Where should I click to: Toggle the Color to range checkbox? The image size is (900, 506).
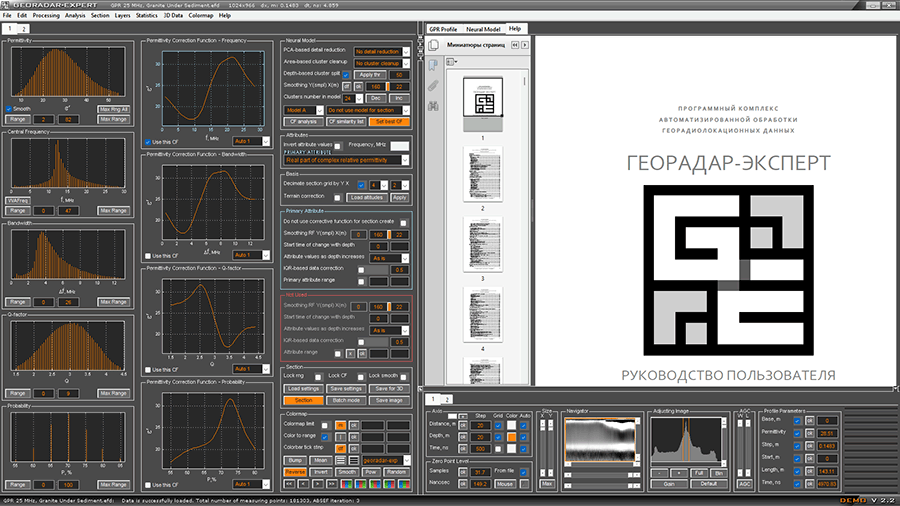pos(325,436)
